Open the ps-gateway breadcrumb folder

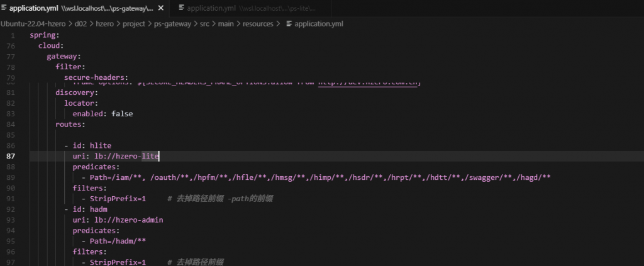pos(172,24)
